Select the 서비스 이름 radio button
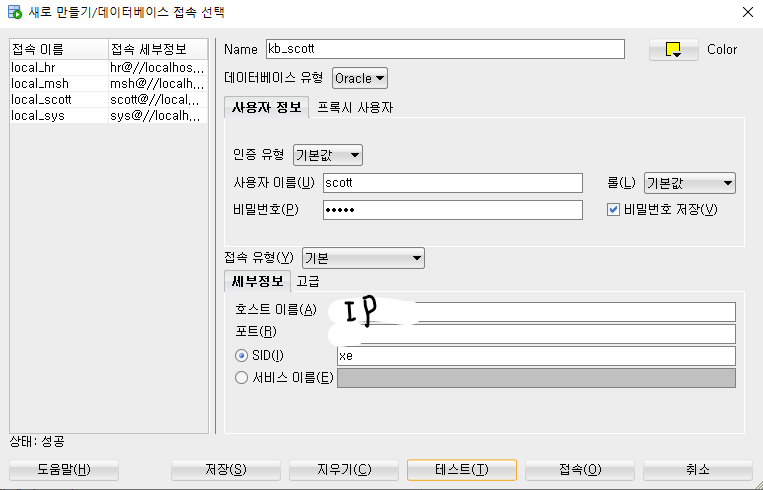This screenshot has height=490, width=763. coord(241,378)
